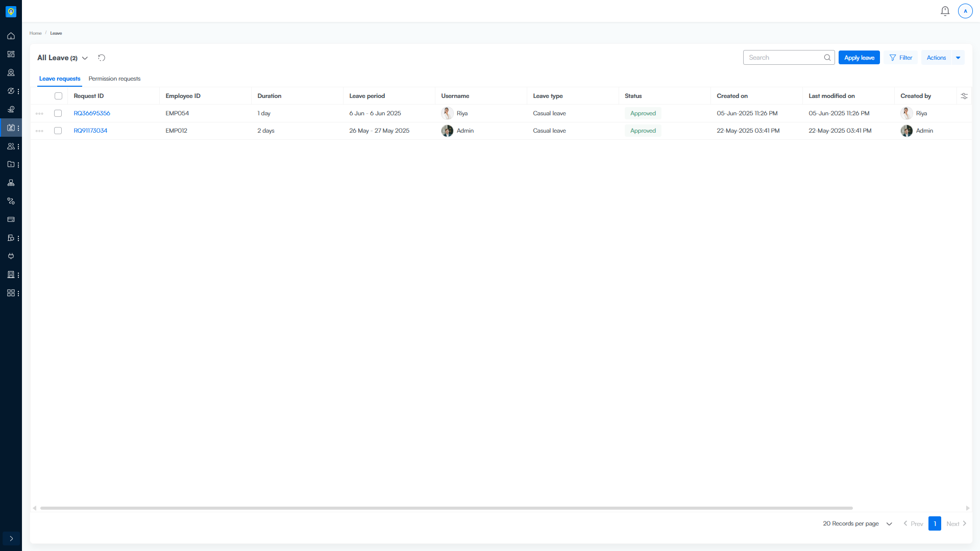
Task: Open the card payment sidebar icon
Action: pos(11,219)
